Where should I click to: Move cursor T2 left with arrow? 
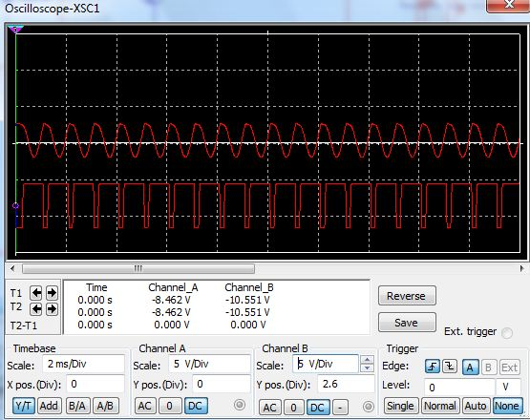click(x=36, y=309)
